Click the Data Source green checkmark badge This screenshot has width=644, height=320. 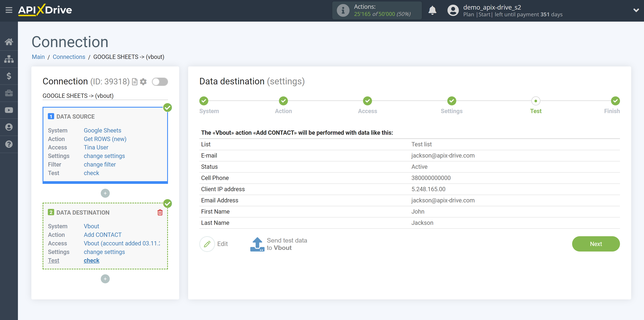point(168,108)
